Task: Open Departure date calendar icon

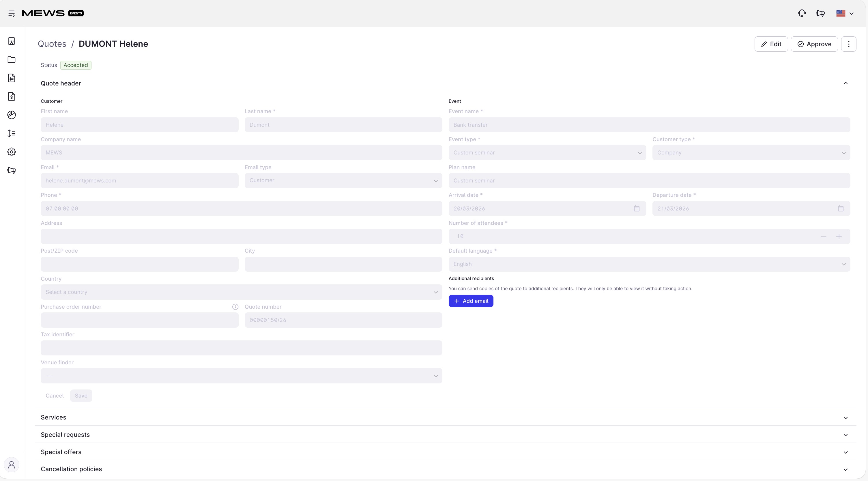Action: (x=841, y=209)
